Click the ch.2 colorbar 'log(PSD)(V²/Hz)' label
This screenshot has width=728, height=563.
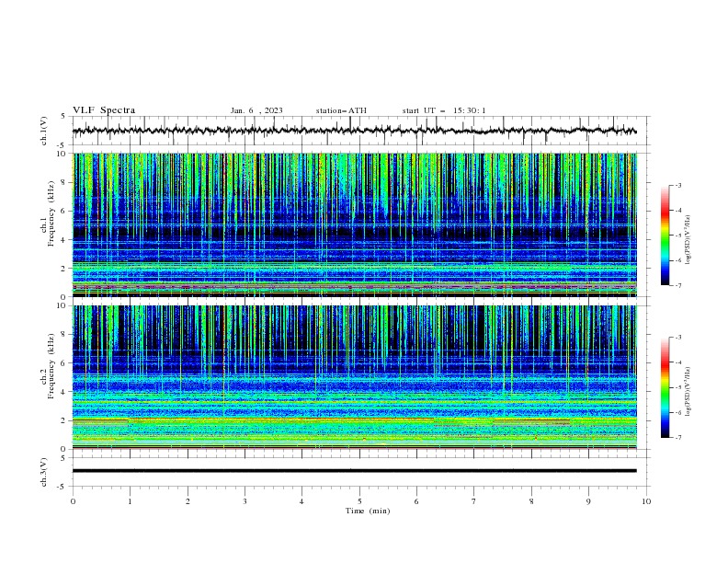tap(688, 392)
